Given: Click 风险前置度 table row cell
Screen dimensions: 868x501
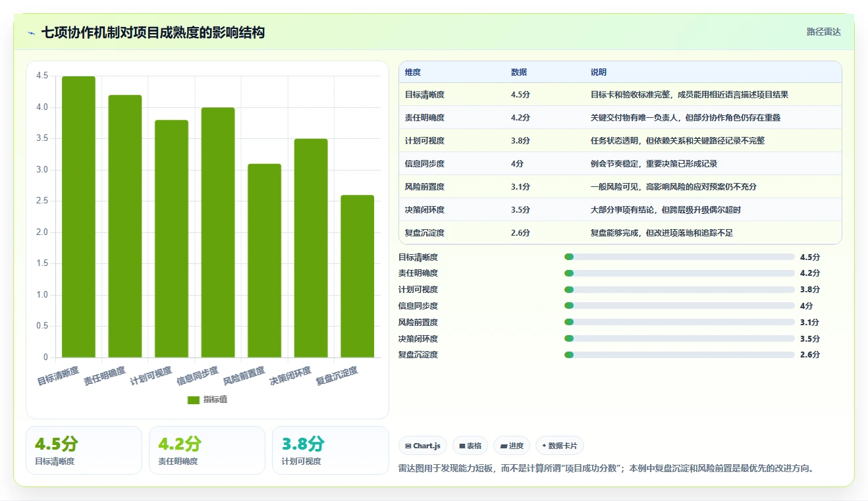Looking at the screenshot, I should click(x=425, y=187).
